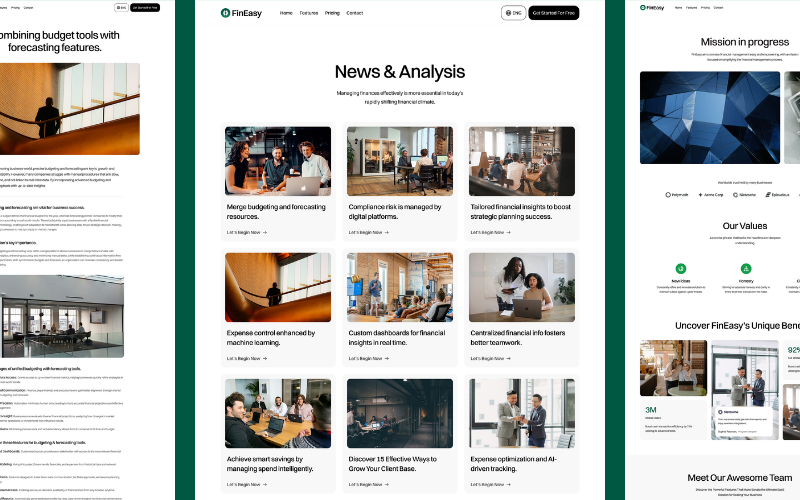Click the FinEasy logo in the right page
The width and height of the screenshot is (800, 500).
click(652, 8)
